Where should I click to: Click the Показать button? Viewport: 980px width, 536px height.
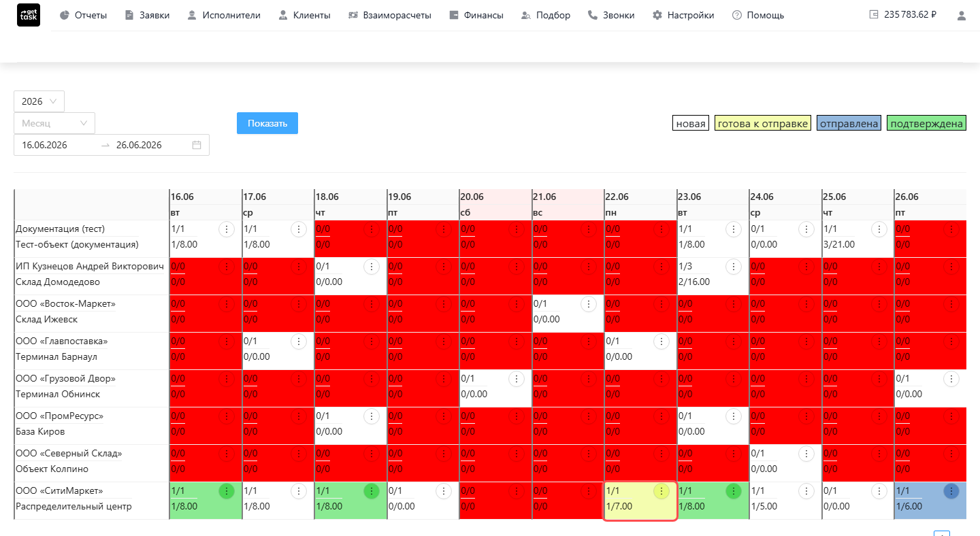tap(267, 123)
